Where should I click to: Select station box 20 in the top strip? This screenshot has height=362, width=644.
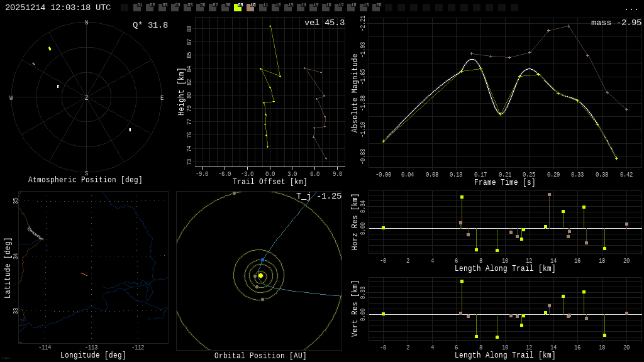click(x=375, y=8)
